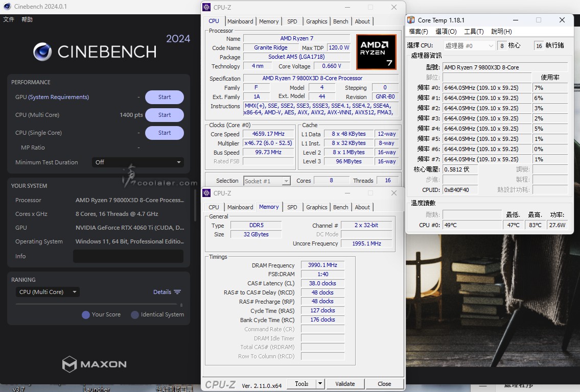
Task: Click the 1400 pts multi-core score
Action: click(131, 115)
